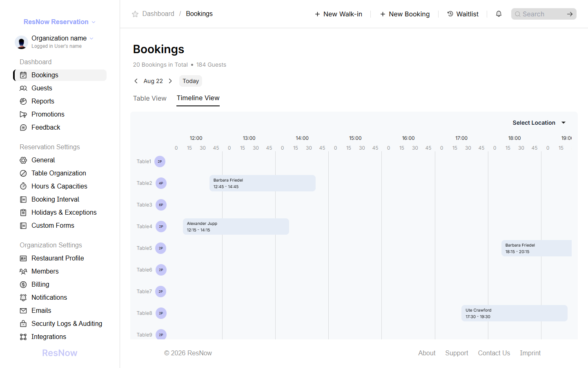Click the star favorite icon in the breadcrumb
This screenshot has width=588, height=368.
135,14
